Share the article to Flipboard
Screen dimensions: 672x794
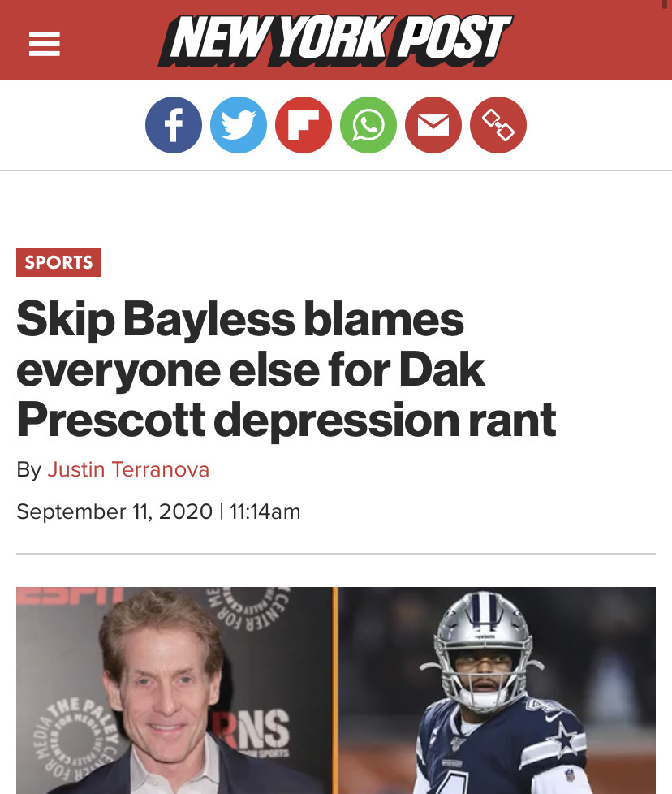303,125
